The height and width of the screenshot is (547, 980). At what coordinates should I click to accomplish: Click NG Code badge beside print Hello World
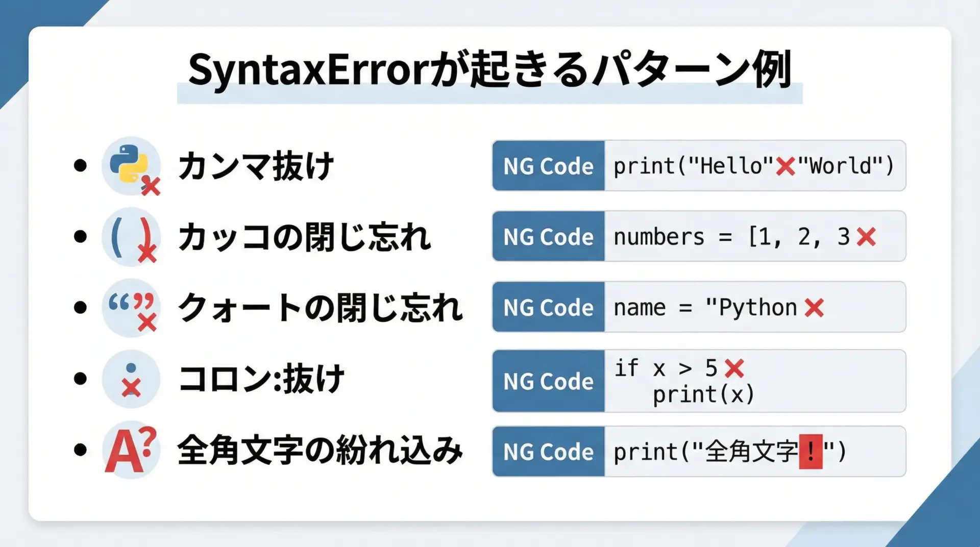[x=549, y=166]
